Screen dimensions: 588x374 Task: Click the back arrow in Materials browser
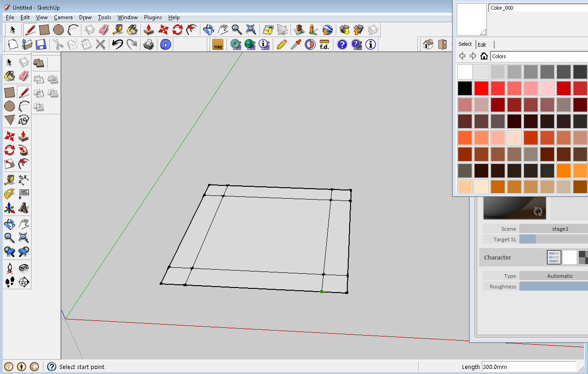[x=462, y=55]
